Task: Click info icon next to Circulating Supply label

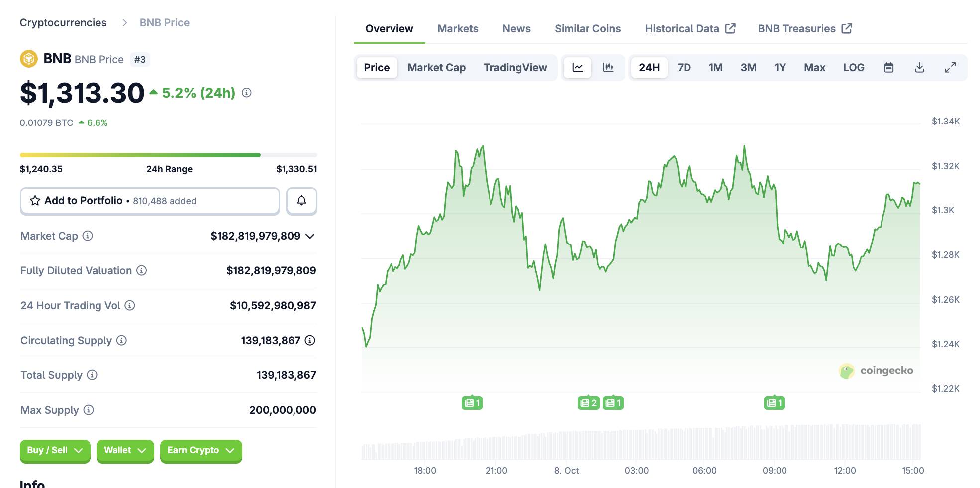Action: [121, 340]
